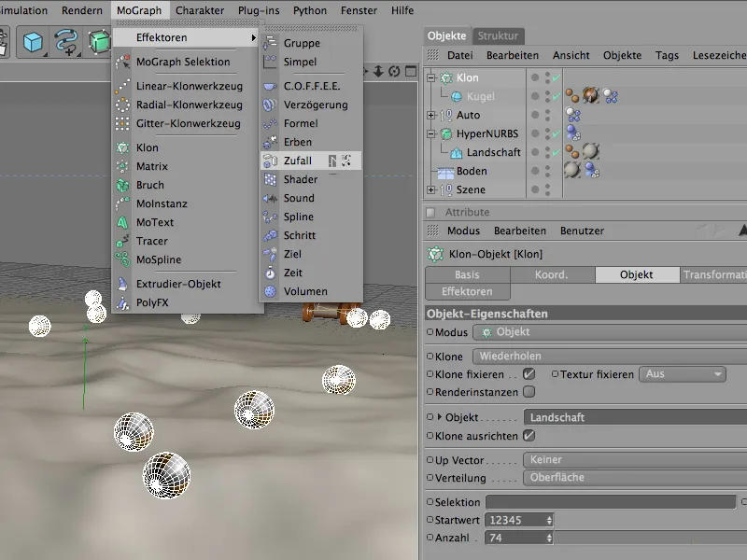Click the first material tag on Boden row

coord(572,170)
